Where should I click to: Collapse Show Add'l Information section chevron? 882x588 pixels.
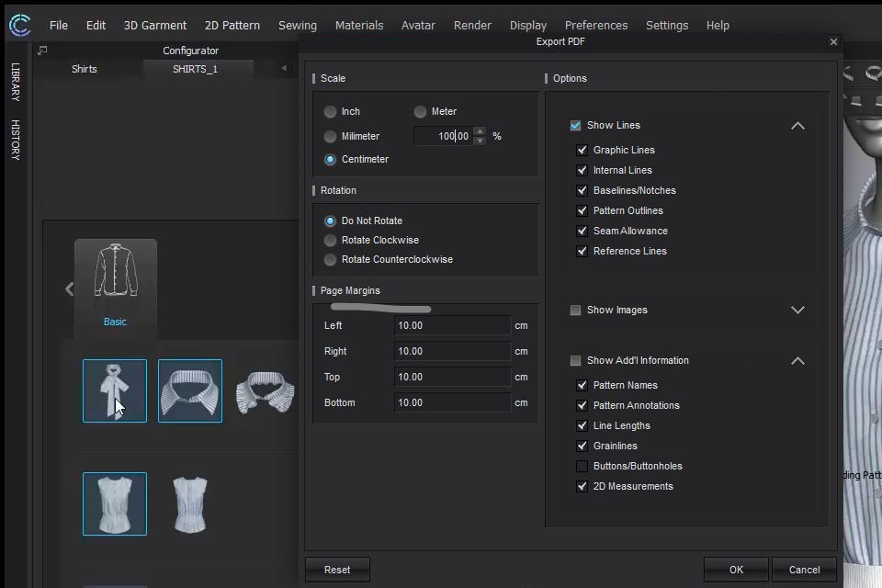pyautogui.click(x=797, y=361)
